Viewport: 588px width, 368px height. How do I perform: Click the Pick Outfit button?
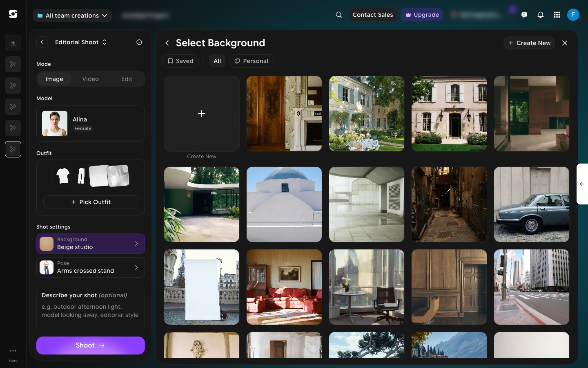91,202
